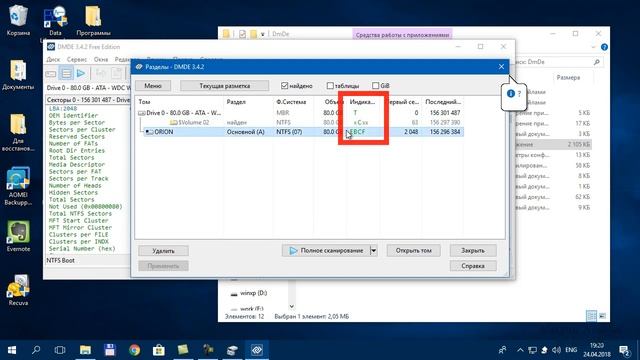Click the DMDE icon on the taskbar

tap(257, 350)
